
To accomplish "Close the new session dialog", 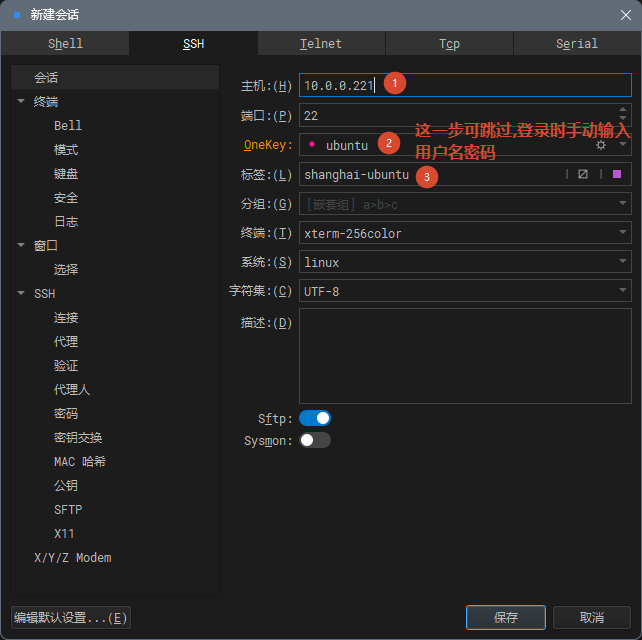I will pyautogui.click(x=625, y=15).
